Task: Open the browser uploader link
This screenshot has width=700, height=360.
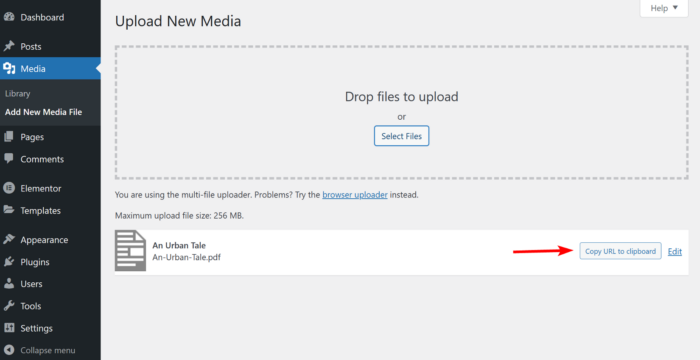Action: [x=355, y=195]
